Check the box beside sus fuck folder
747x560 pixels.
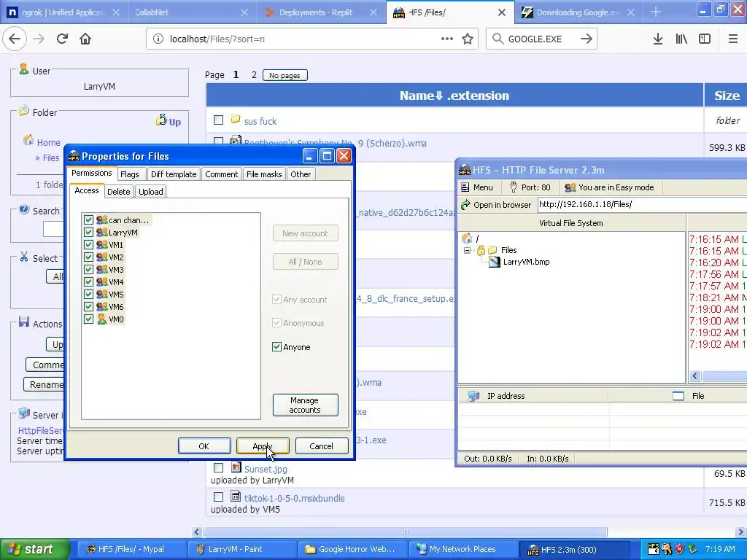pos(218,120)
